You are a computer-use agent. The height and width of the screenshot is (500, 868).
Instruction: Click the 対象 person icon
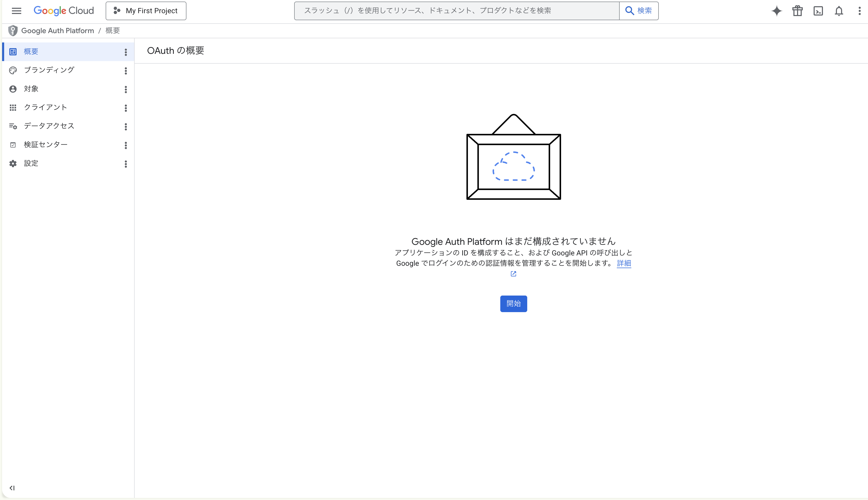(x=13, y=89)
